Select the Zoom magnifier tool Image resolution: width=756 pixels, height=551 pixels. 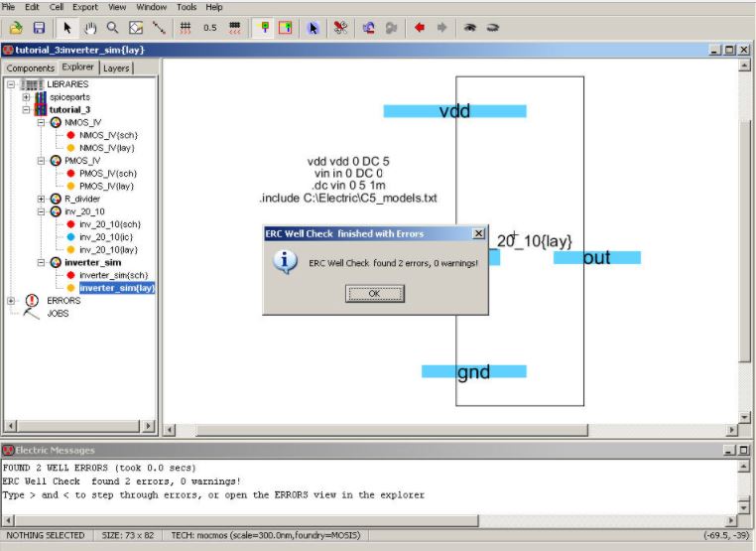point(113,28)
